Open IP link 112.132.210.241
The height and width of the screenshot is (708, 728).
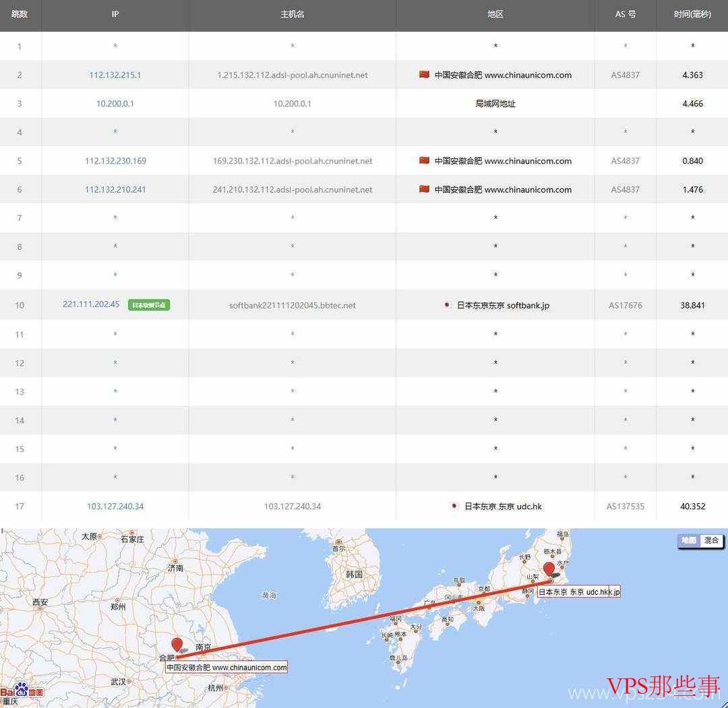pos(115,190)
